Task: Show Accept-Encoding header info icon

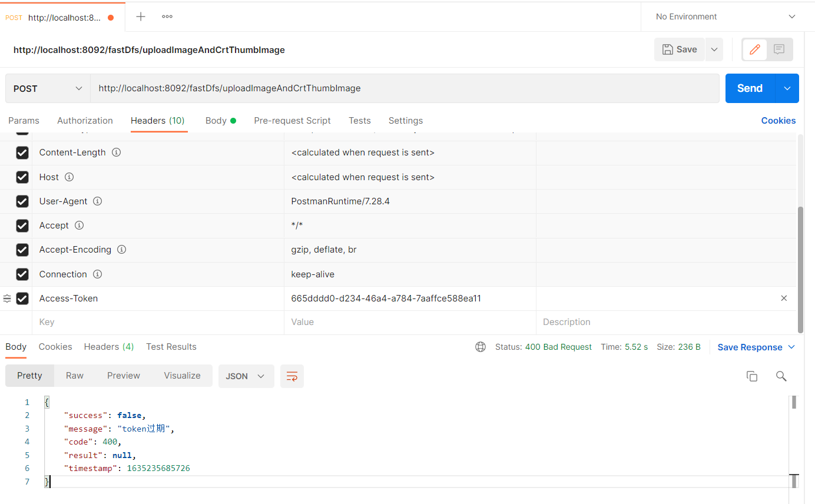Action: (x=121, y=250)
